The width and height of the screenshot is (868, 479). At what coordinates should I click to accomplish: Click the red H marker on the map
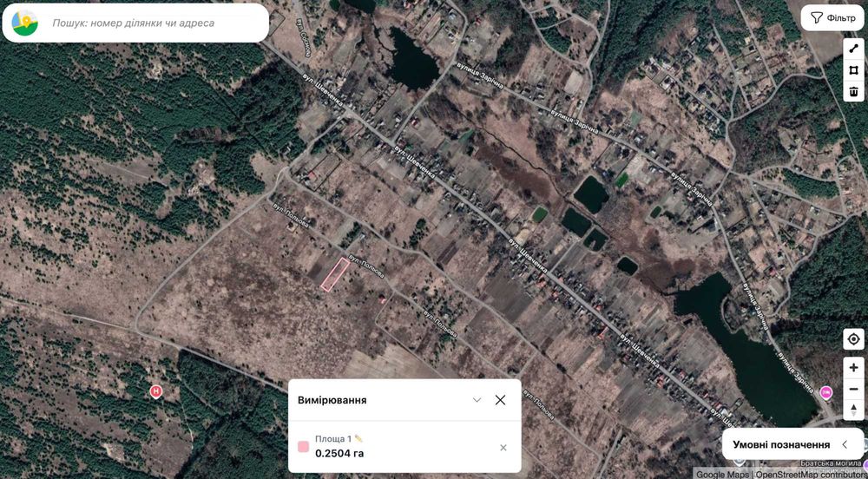[156, 391]
